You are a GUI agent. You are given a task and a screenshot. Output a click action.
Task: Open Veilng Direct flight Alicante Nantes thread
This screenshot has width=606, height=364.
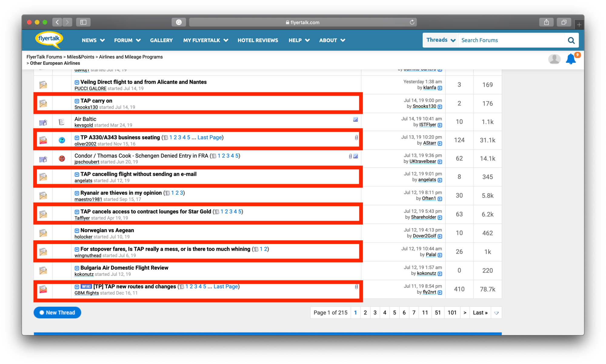(x=143, y=82)
